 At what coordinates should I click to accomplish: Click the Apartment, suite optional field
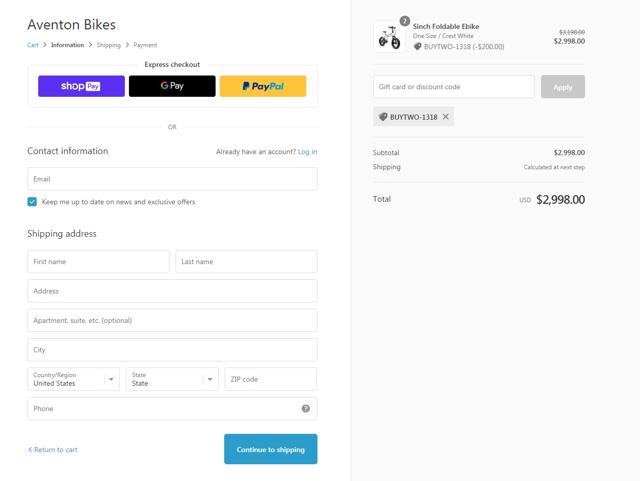coord(172,320)
